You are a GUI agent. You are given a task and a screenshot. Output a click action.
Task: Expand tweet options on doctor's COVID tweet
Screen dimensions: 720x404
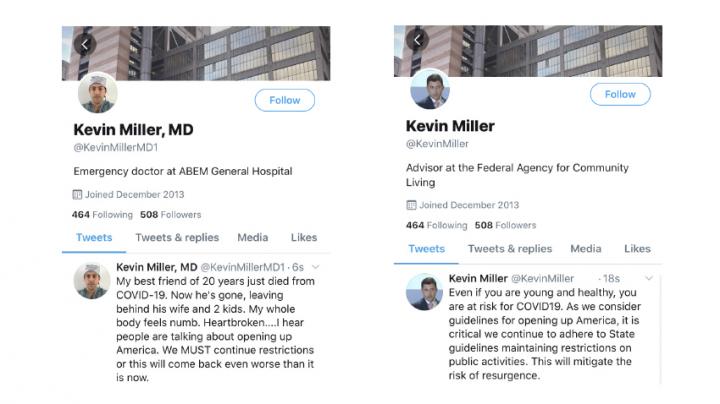pyautogui.click(x=315, y=268)
